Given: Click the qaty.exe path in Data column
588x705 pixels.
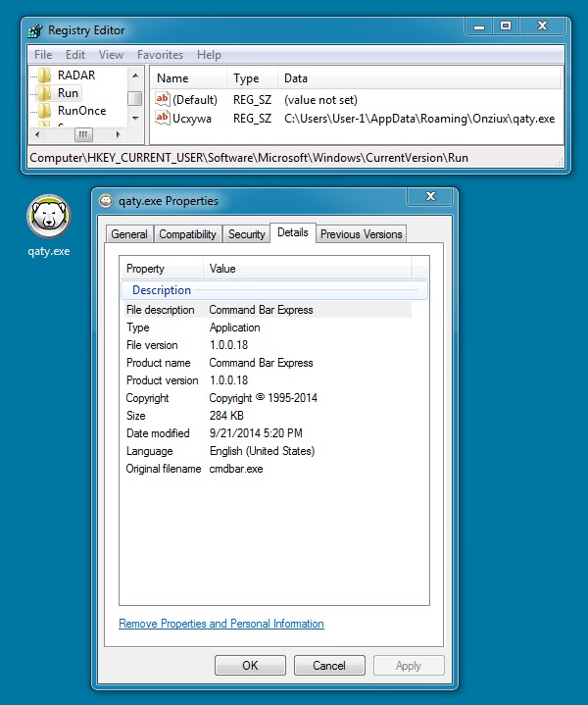Looking at the screenshot, I should [x=419, y=119].
